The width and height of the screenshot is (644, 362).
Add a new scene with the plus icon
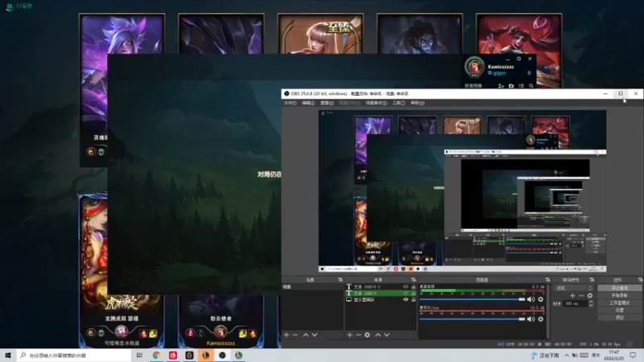point(287,335)
